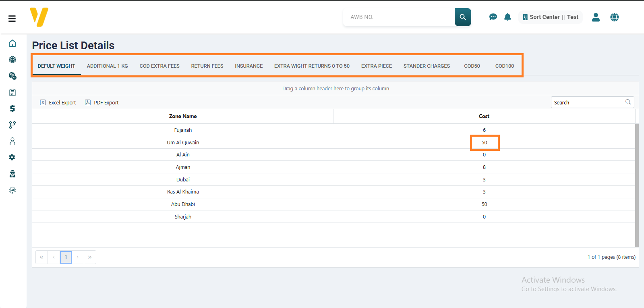This screenshot has height=308, width=644.
Task: Click the PDF Export button
Action: pos(102,102)
